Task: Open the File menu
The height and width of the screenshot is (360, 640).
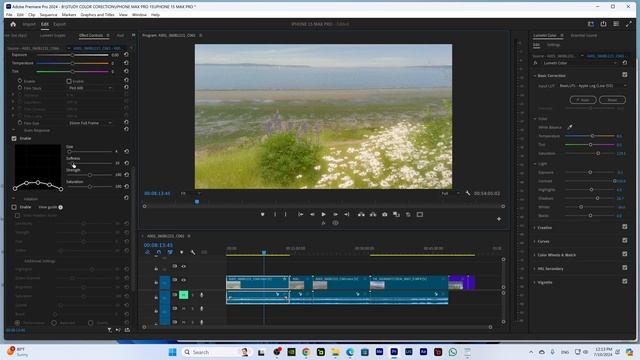Action: 9,15
